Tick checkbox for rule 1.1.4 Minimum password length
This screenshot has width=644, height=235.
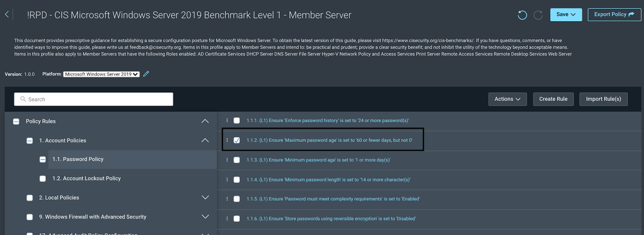point(237,180)
